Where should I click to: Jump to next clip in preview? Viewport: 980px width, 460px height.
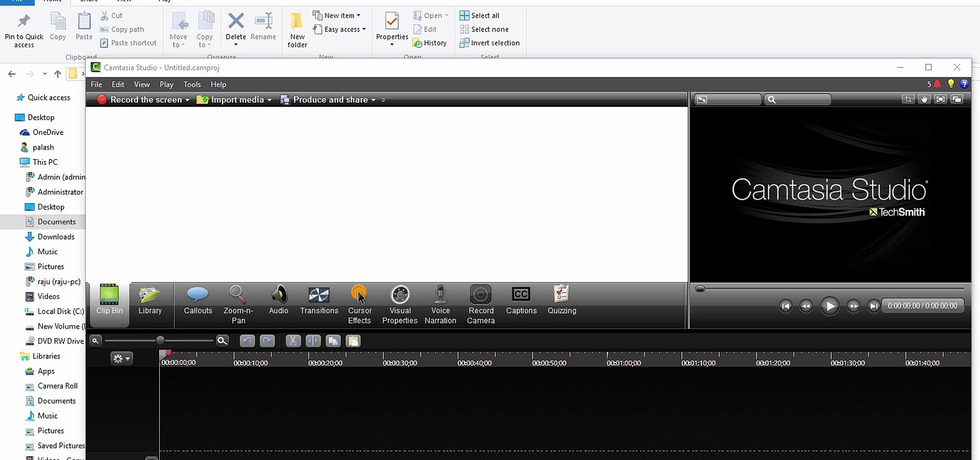click(874, 306)
